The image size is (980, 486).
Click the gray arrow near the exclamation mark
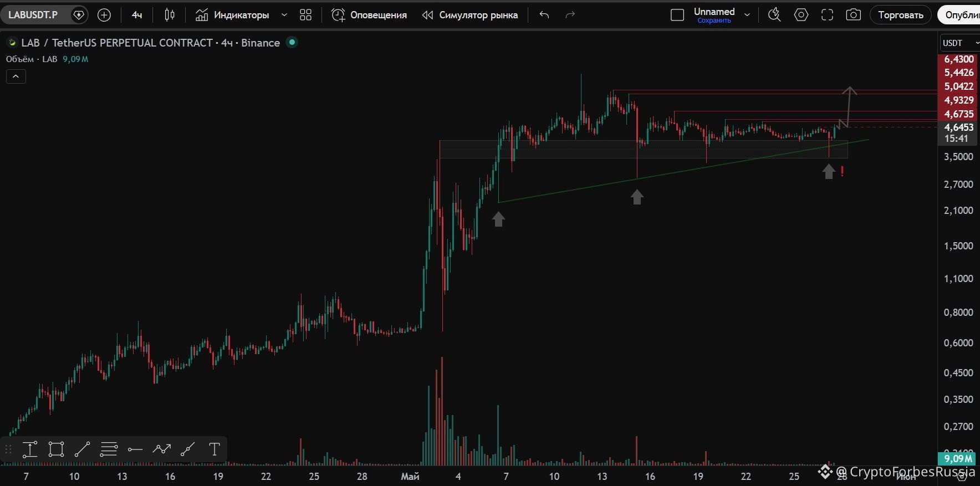point(829,172)
